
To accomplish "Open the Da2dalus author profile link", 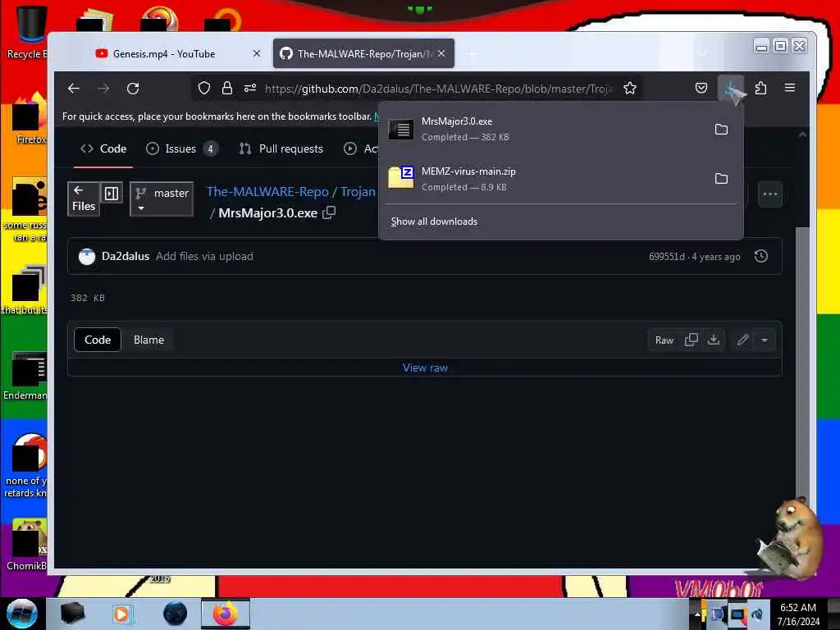I will pos(126,256).
